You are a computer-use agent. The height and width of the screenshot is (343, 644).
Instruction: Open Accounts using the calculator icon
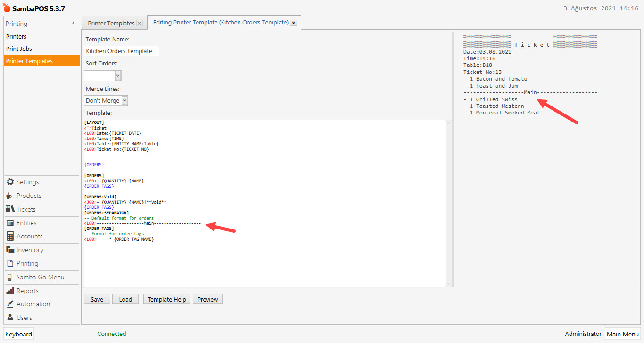(x=10, y=236)
